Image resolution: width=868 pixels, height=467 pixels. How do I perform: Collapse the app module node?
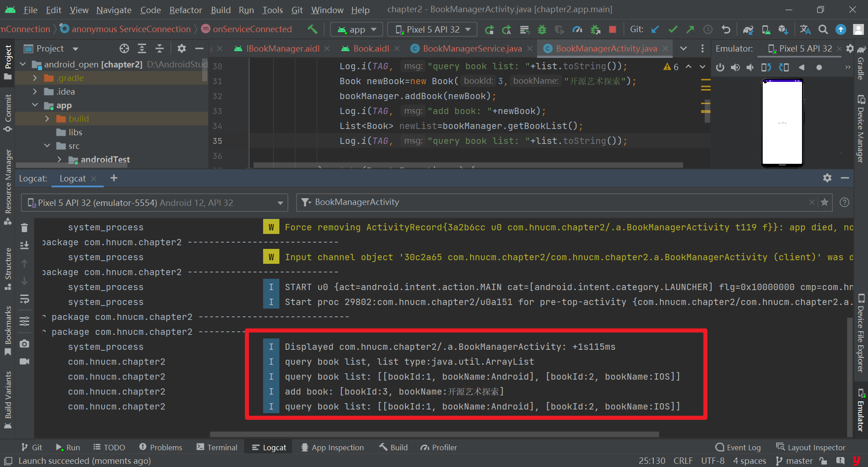pyautogui.click(x=35, y=105)
